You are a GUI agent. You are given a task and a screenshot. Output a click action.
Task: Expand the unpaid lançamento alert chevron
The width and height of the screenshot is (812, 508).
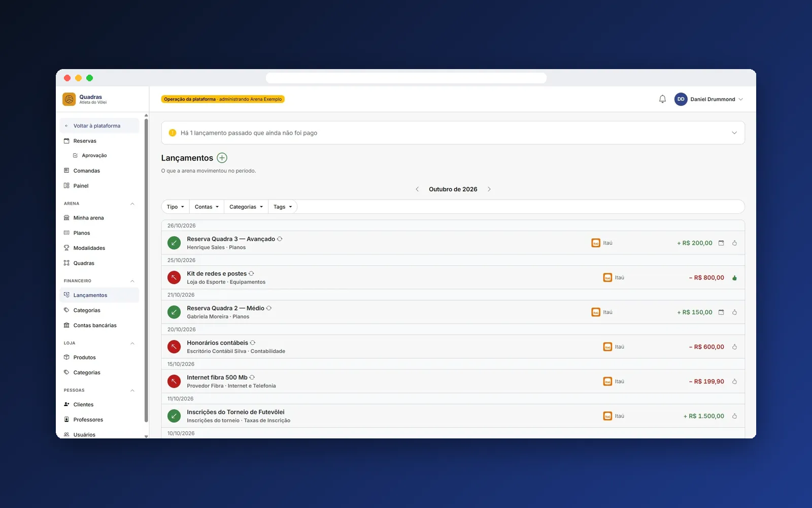pos(734,133)
